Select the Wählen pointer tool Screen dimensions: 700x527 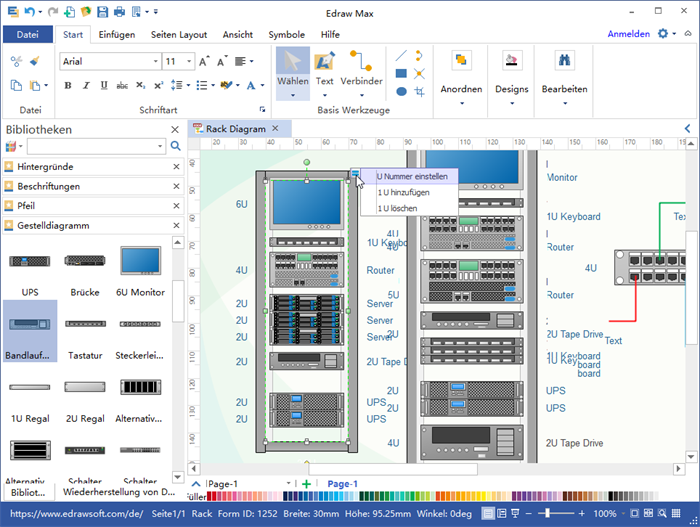click(292, 66)
